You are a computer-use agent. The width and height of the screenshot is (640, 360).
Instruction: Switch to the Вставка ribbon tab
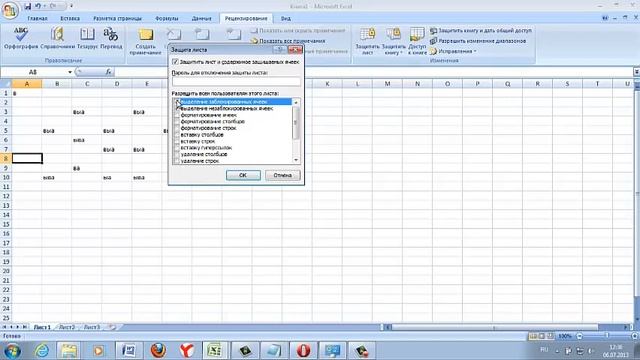[x=70, y=18]
